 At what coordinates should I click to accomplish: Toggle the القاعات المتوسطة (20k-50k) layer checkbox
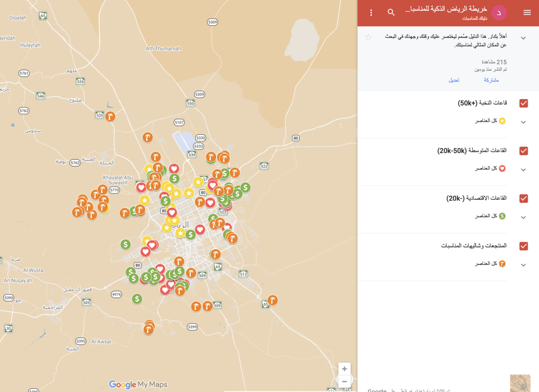[x=523, y=150]
